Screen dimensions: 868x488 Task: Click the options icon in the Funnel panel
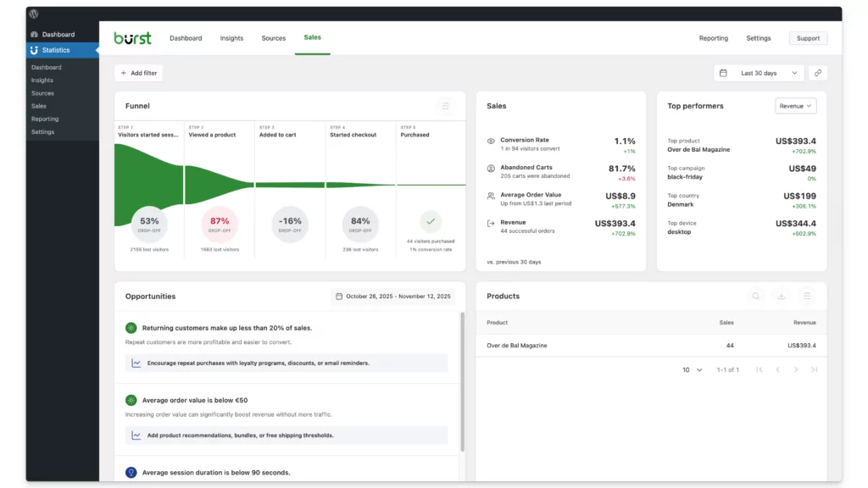point(446,105)
